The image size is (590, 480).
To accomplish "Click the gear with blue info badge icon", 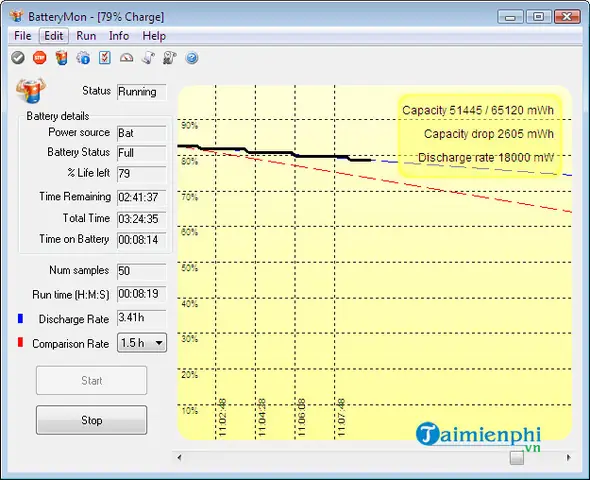I will [83, 58].
